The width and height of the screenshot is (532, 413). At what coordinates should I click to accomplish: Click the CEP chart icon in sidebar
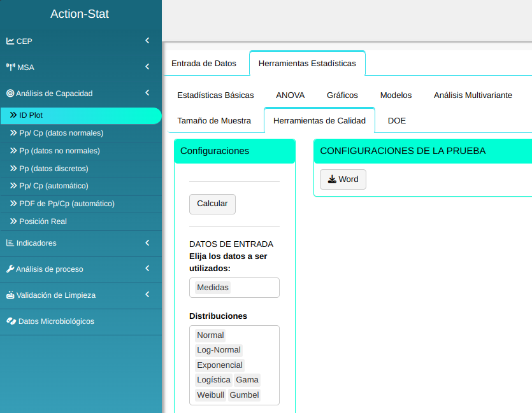point(10,41)
